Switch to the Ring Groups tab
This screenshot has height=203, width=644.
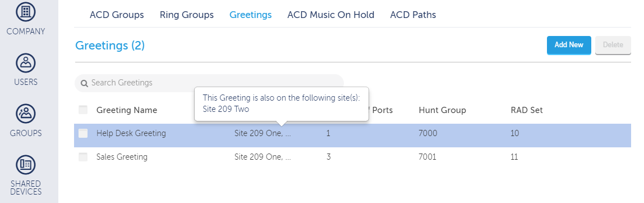186,15
